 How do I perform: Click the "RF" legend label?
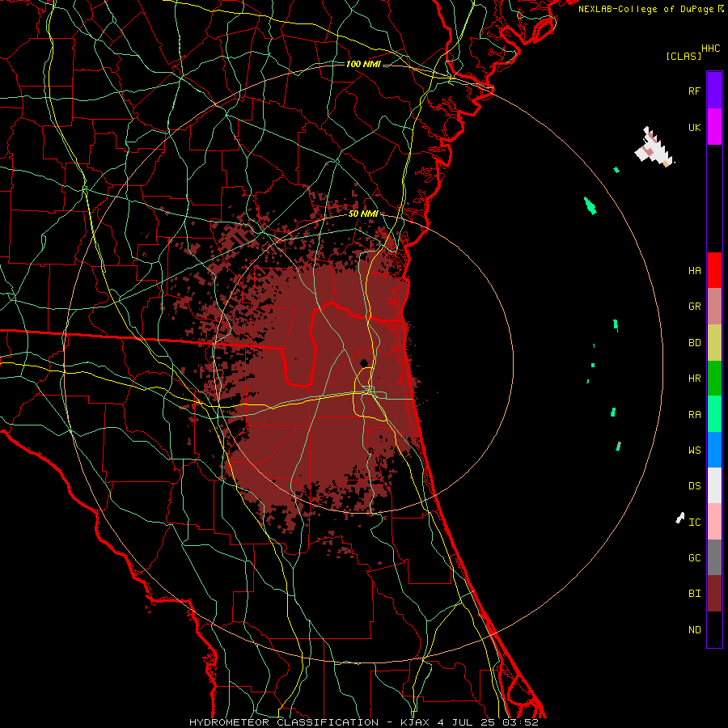694,91
